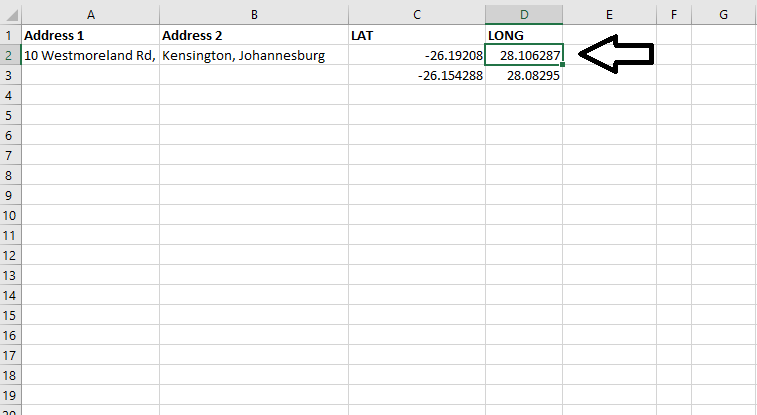Click the row 3 header

click(x=9, y=75)
